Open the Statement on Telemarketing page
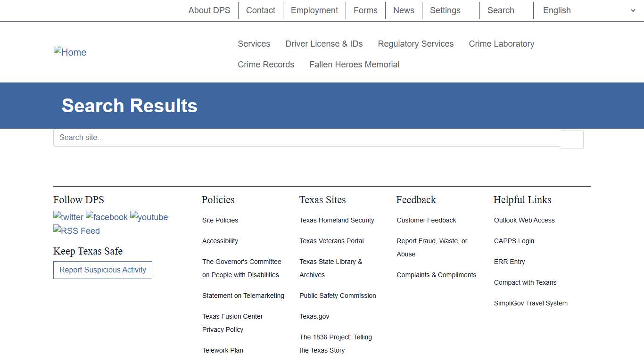 [243, 296]
